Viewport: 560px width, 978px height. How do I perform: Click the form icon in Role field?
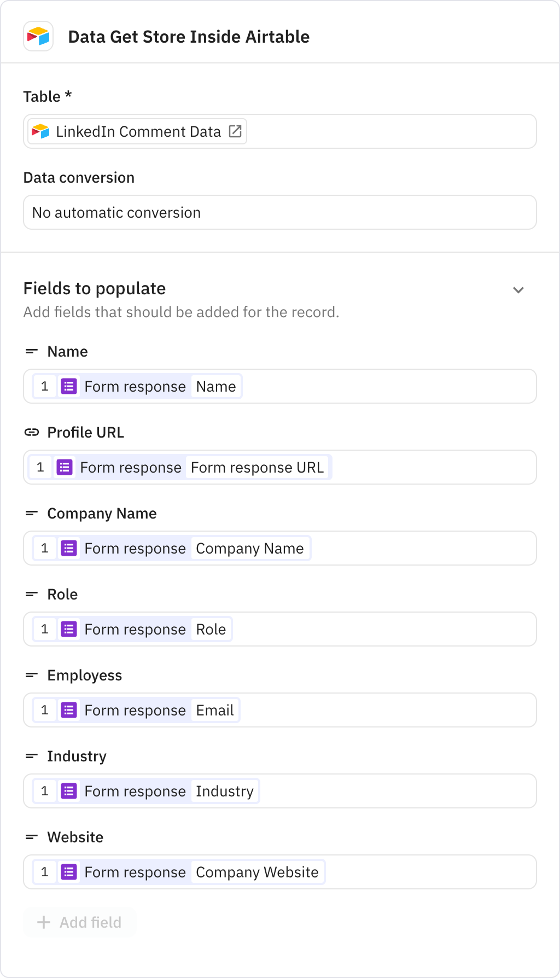click(69, 629)
